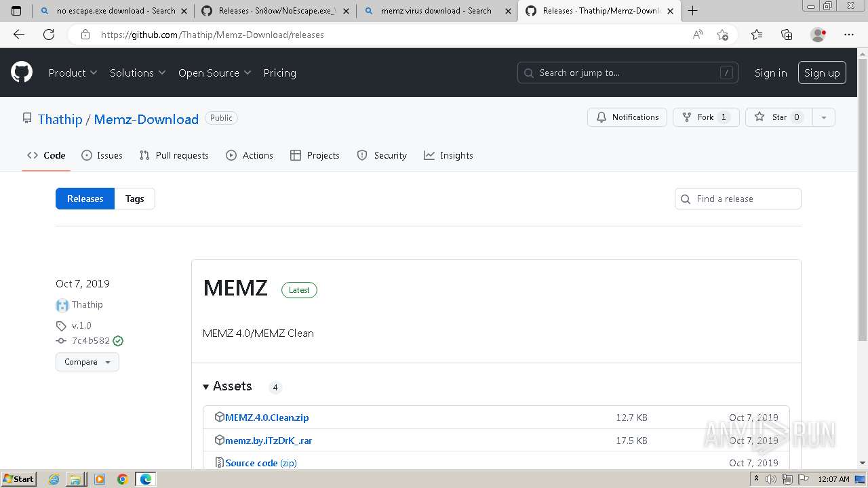Download MEMZ.4.0.Clean.zip asset
This screenshot has width=868, height=488.
267,418
